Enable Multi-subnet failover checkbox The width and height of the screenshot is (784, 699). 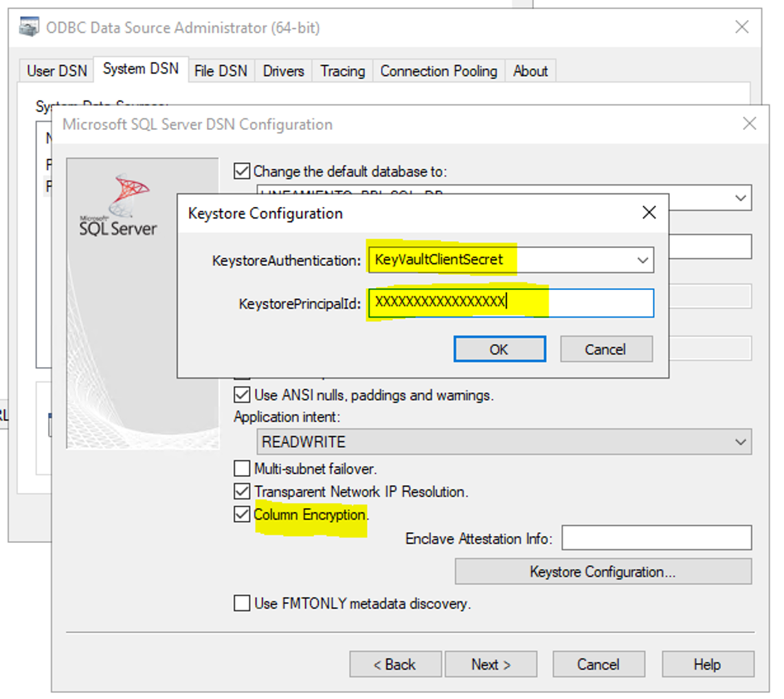point(242,469)
